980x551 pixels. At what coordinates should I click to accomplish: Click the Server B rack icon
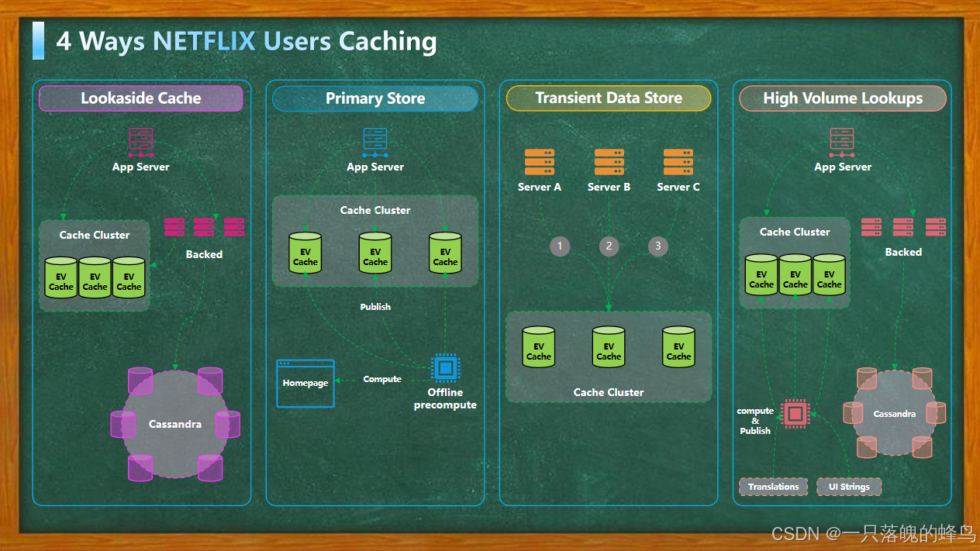pos(609,160)
